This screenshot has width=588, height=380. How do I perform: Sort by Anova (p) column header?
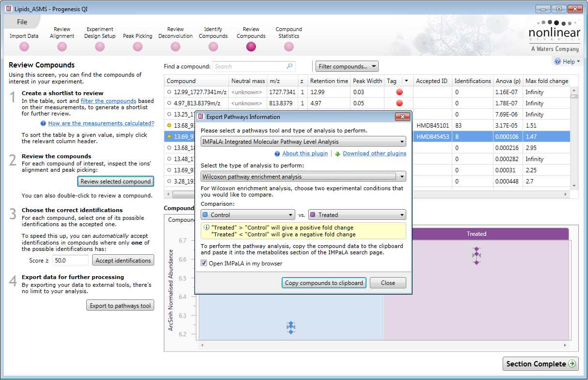click(x=508, y=81)
